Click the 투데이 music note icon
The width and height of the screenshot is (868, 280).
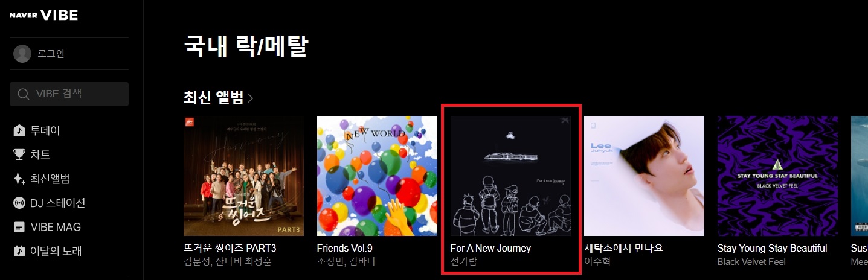[19, 130]
